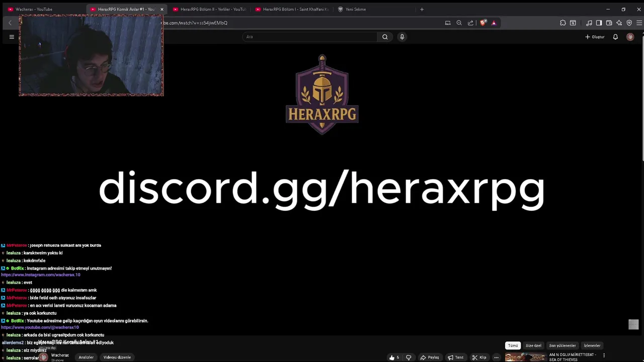This screenshot has height=362, width=644.
Task: Open the Sea of Thieves video thumbnail
Action: (x=525, y=357)
